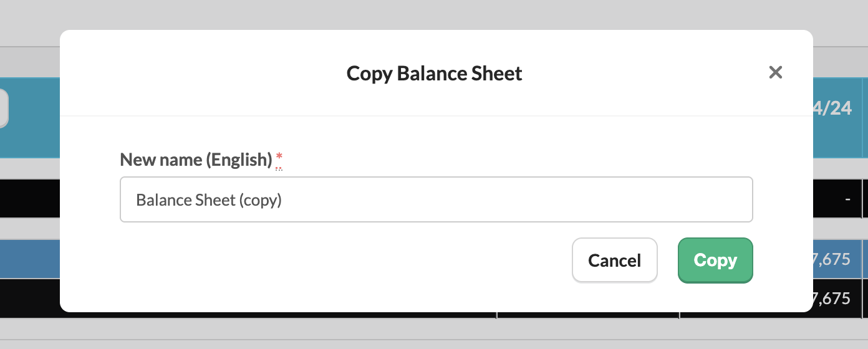Click the "New name (English)" field label
Screen dimensions: 868x349
pos(196,160)
